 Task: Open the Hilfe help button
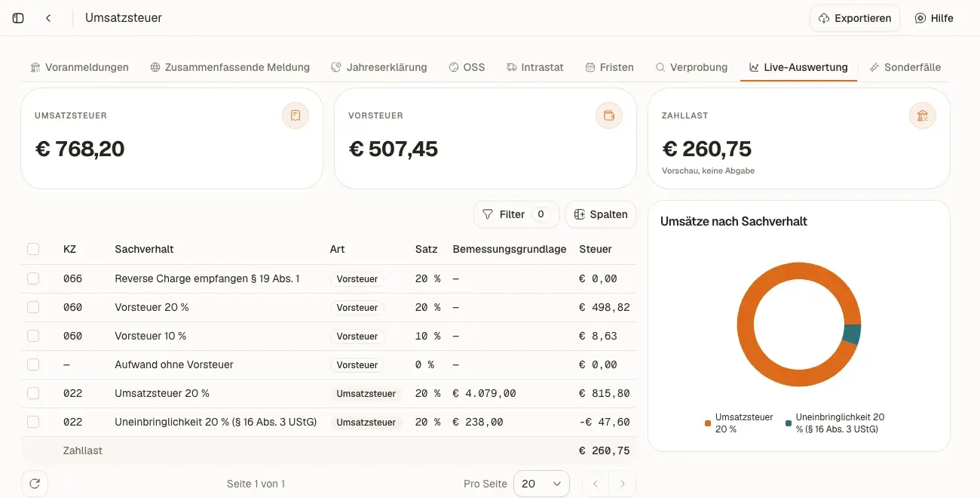click(934, 18)
